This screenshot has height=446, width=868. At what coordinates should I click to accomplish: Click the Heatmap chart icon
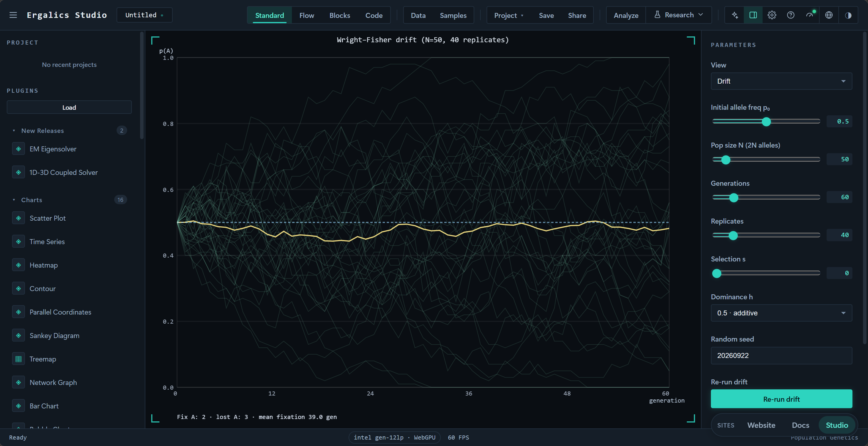pyautogui.click(x=18, y=265)
